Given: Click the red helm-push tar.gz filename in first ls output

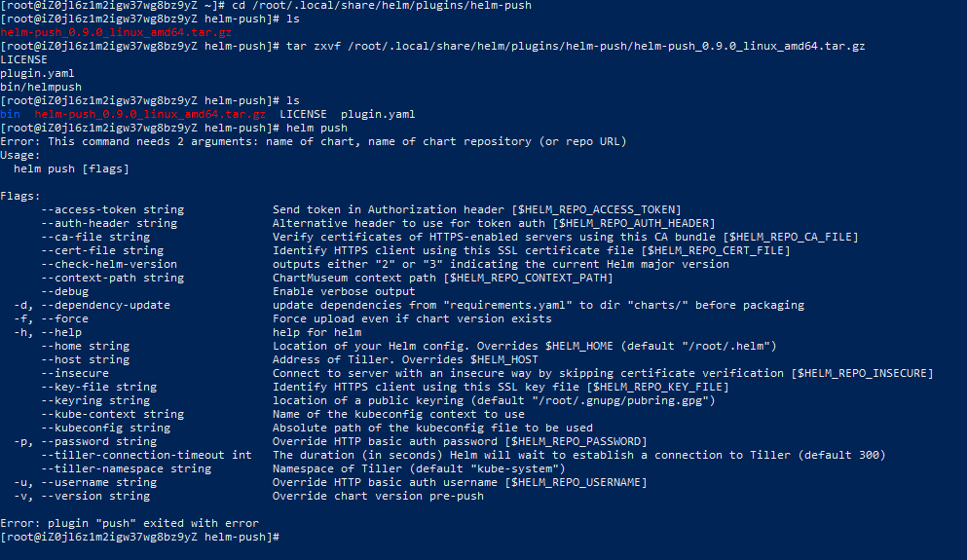Looking at the screenshot, I should click(116, 33).
